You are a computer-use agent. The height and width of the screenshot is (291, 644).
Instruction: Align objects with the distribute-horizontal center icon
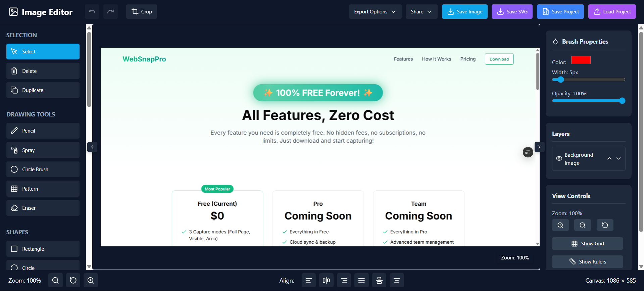click(x=326, y=280)
